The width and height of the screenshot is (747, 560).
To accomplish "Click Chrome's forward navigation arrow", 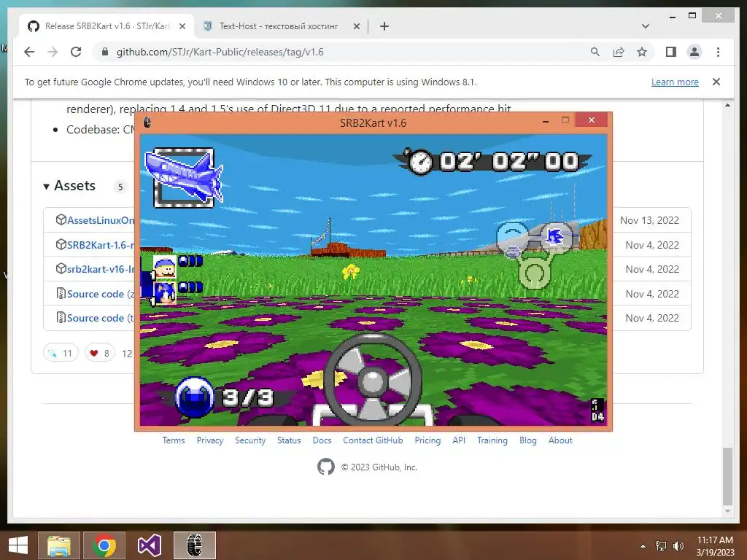I will coord(53,52).
